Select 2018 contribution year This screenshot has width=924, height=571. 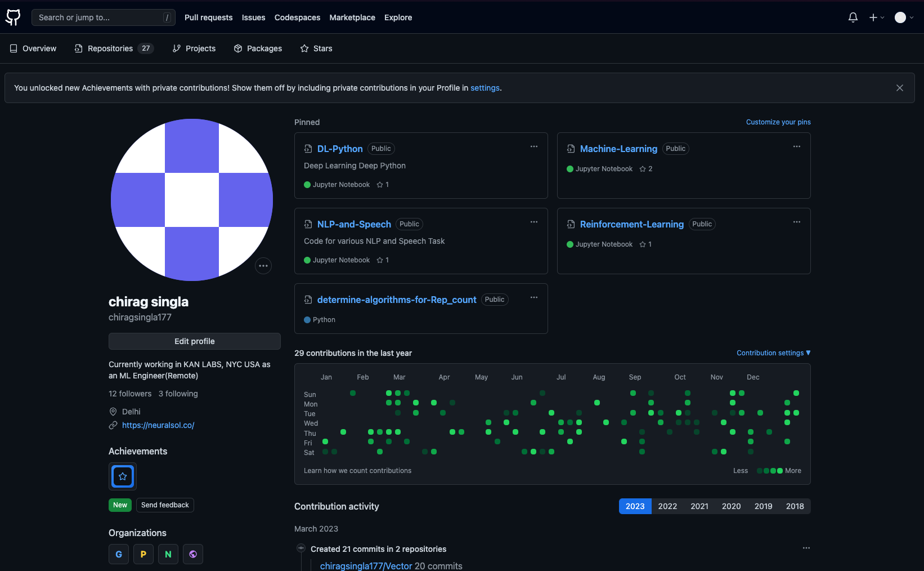tap(795, 506)
